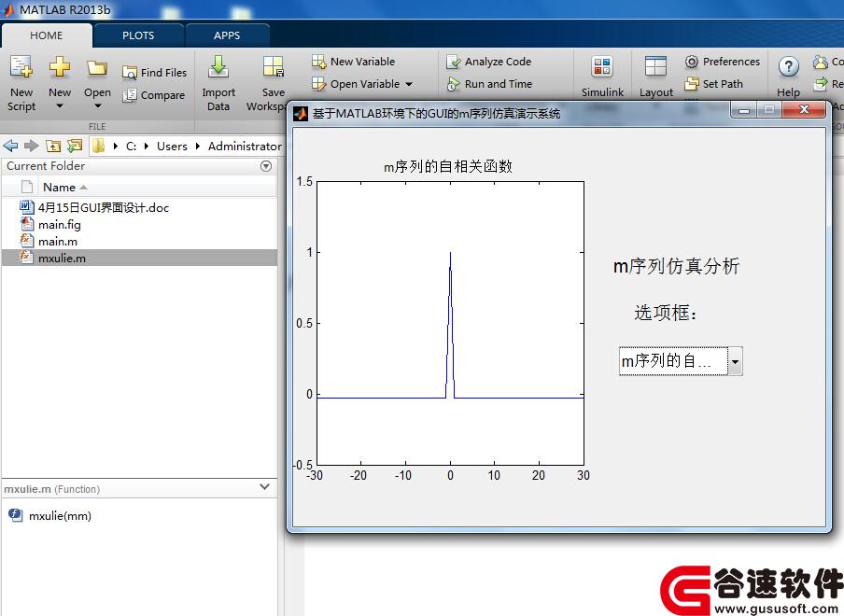Close the m序列仿真演示系统 GUI window
This screenshot has width=844, height=616.
coord(804,110)
